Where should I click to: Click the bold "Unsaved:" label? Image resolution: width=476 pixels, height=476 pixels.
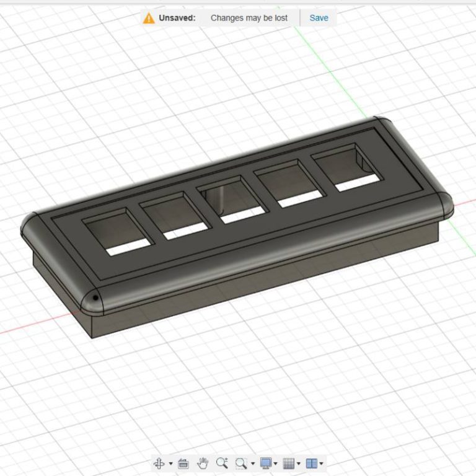[177, 18]
